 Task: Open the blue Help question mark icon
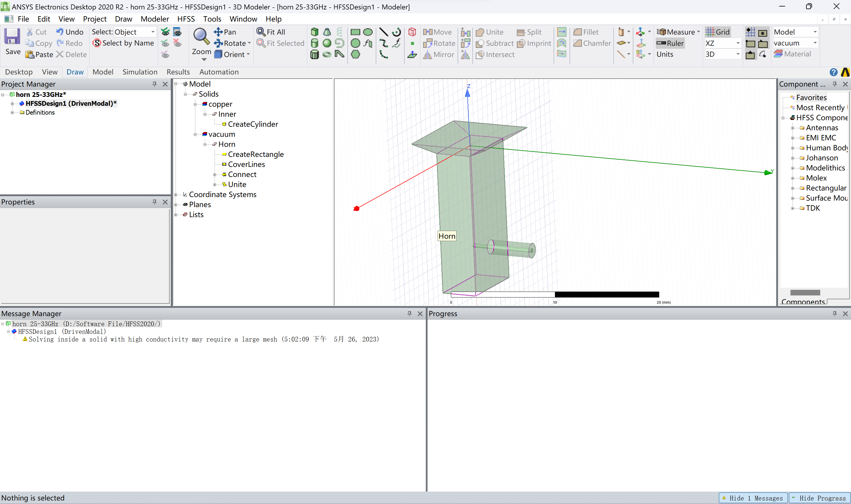[x=833, y=72]
